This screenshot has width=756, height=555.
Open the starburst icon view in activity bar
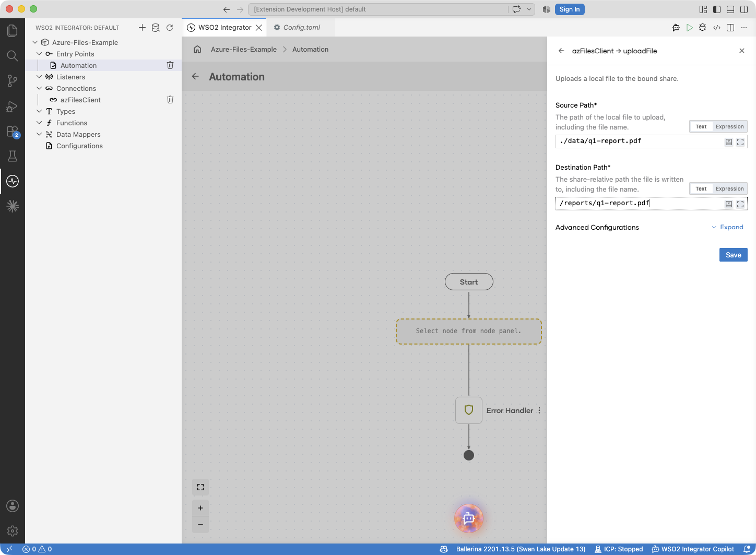[x=12, y=206]
